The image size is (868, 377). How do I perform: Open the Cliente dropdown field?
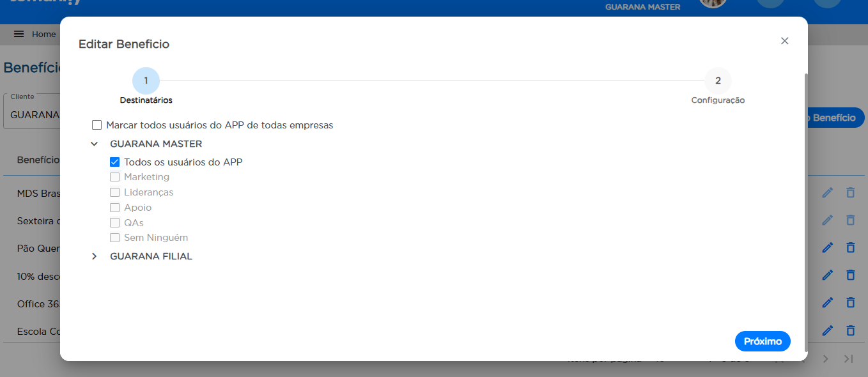tap(32, 115)
